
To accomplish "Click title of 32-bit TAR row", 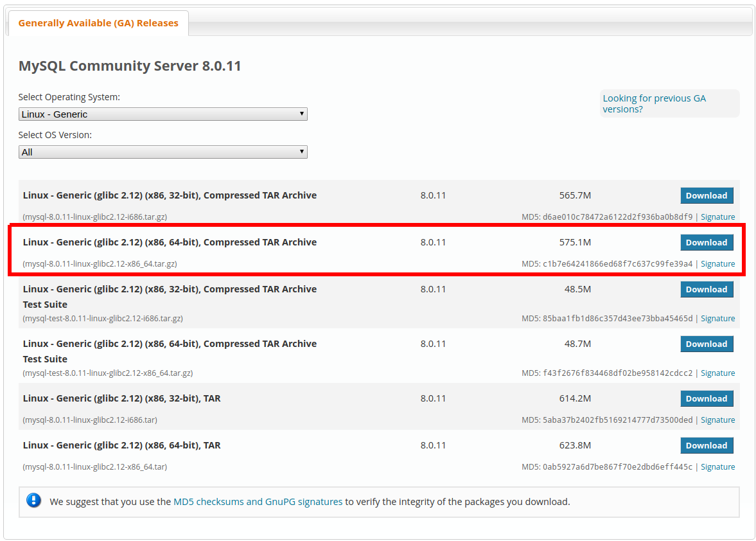I will coord(121,399).
